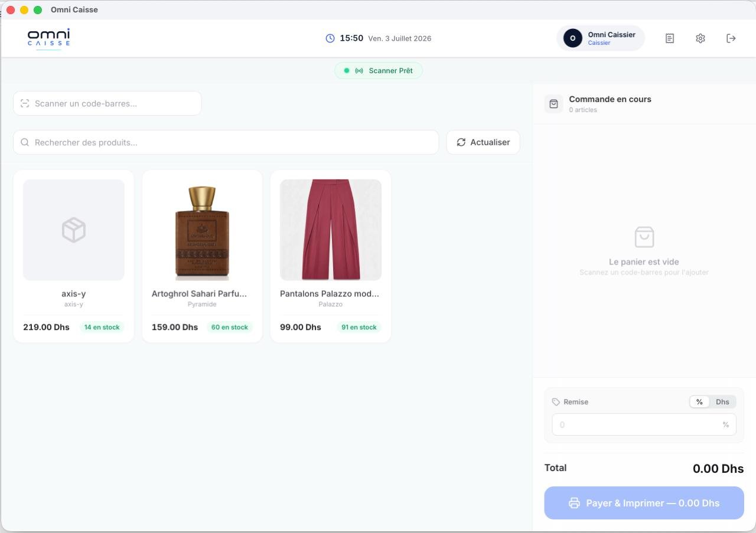Click the Pyramide brand label
Screen dimensions: 756x533
click(202, 305)
